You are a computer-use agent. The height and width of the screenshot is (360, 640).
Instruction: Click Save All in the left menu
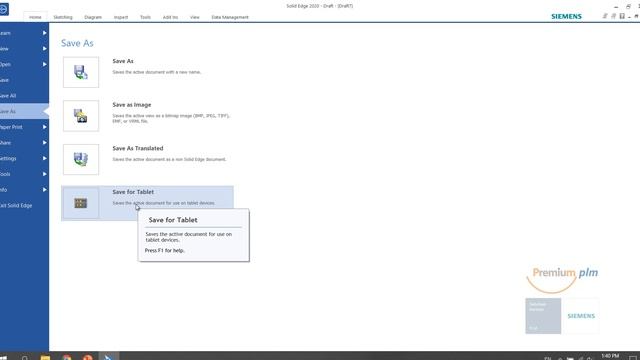24,96
